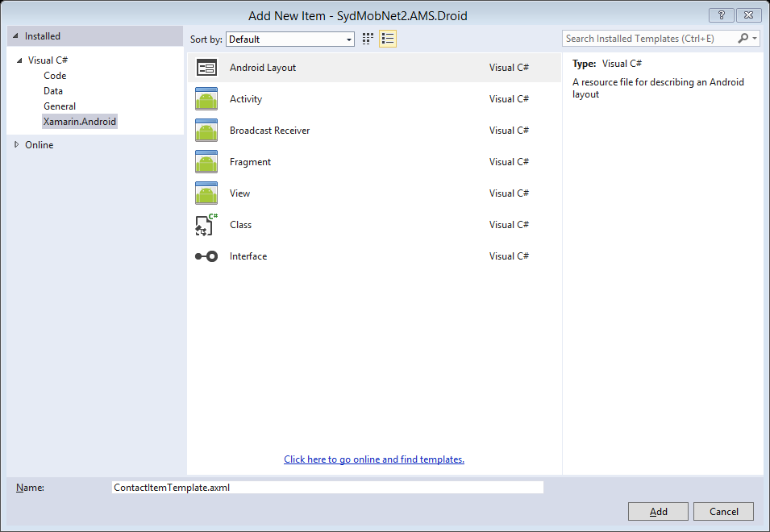
Task: Click the Fragment android icon
Action: (x=206, y=161)
